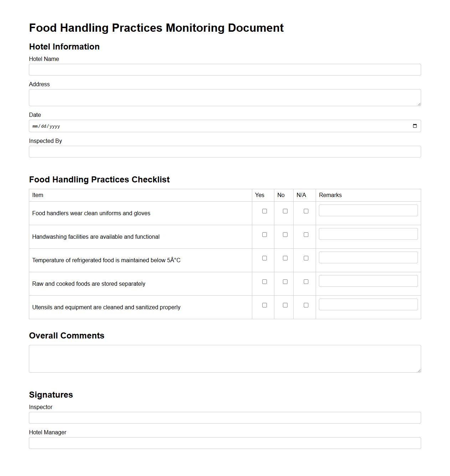Click the Hotel Manager signature field
Screen dimensions: 450x476
tap(225, 443)
